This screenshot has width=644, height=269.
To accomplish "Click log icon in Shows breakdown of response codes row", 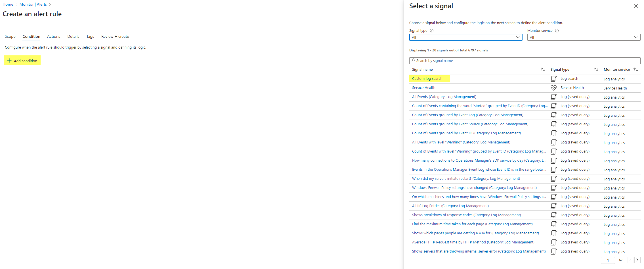I will tap(553, 215).
